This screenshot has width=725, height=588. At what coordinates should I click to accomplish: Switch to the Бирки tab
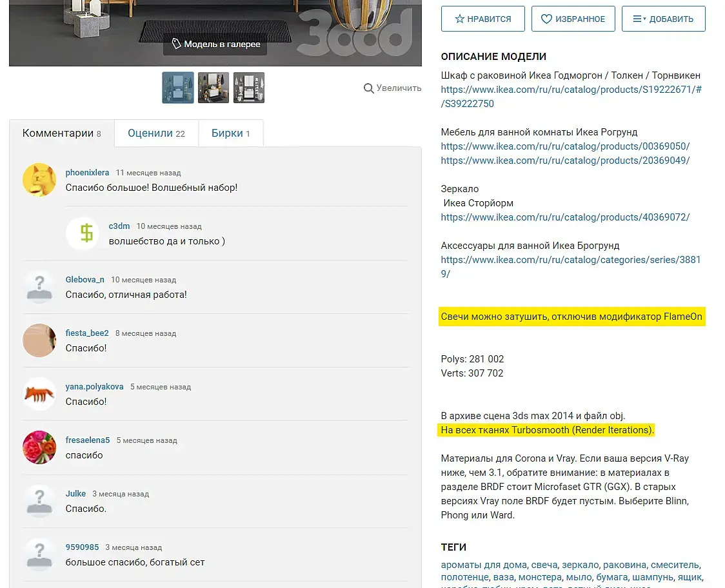pyautogui.click(x=231, y=133)
